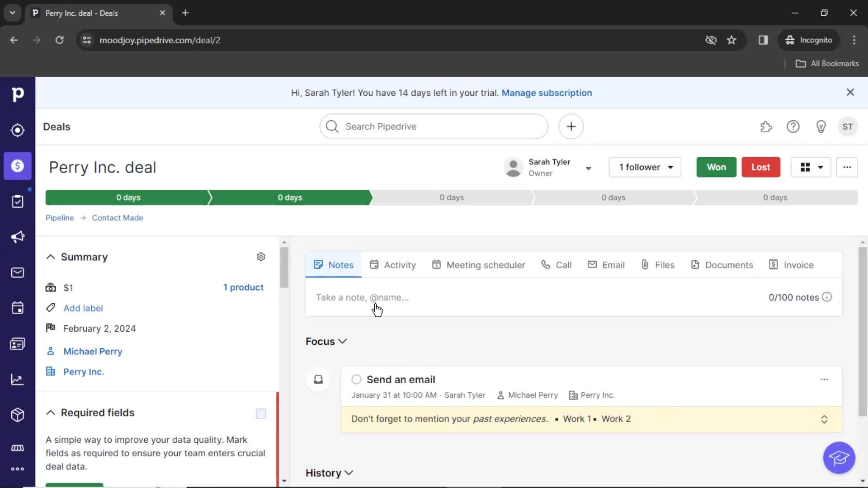The height and width of the screenshot is (488, 868).
Task: Open More three-dots menu in sidebar
Action: click(18, 469)
